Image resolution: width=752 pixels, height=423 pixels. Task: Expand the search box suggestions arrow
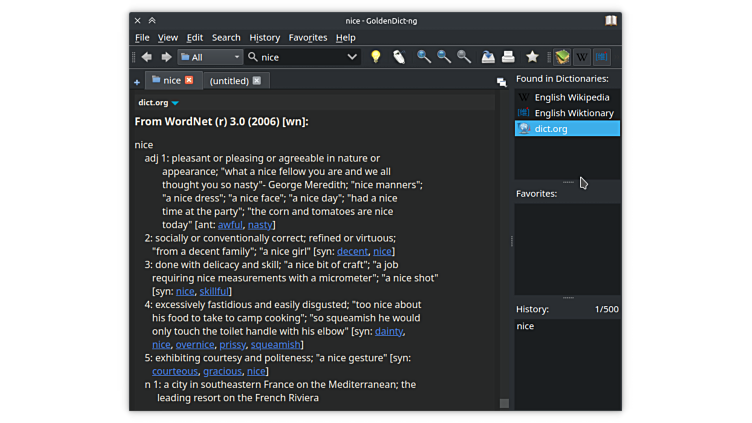(x=352, y=57)
